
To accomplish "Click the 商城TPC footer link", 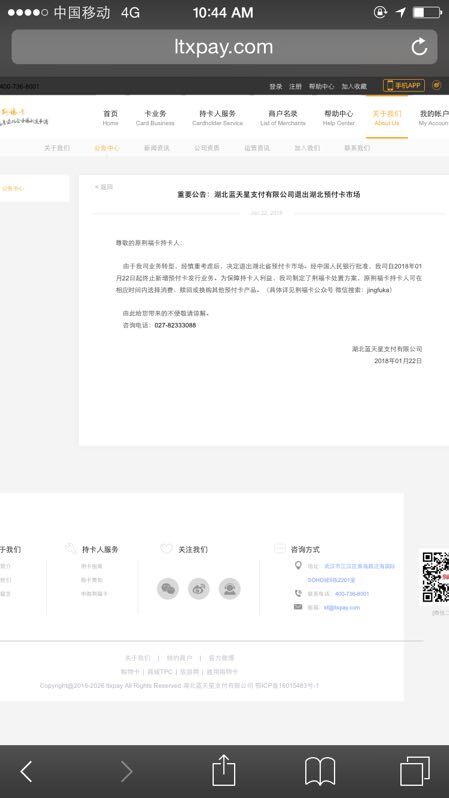I will click(160, 672).
